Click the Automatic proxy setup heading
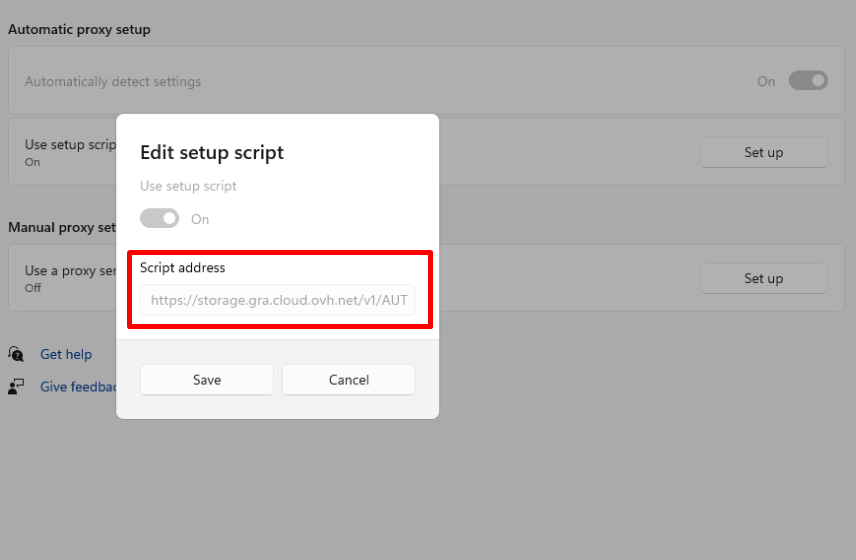This screenshot has width=856, height=560. [x=79, y=30]
